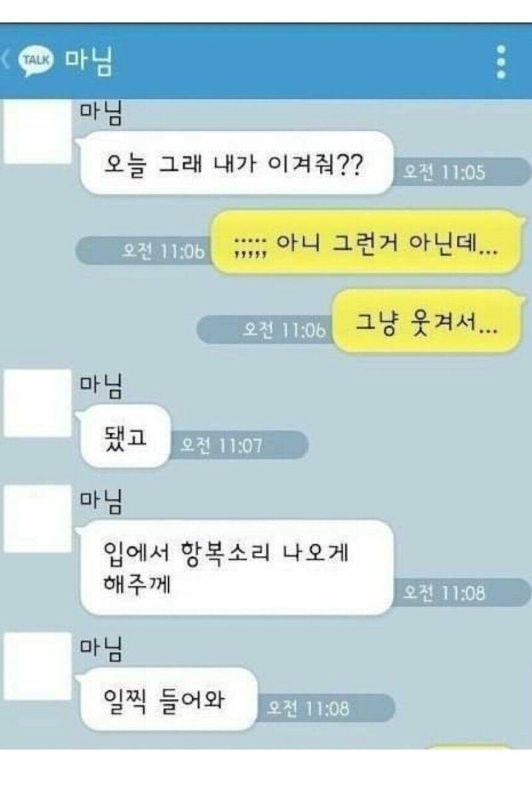Tap the partially visible yellow bubble at bottom
Image resolution: width=532 pixels, height=792 pixels.
[x=470, y=746]
